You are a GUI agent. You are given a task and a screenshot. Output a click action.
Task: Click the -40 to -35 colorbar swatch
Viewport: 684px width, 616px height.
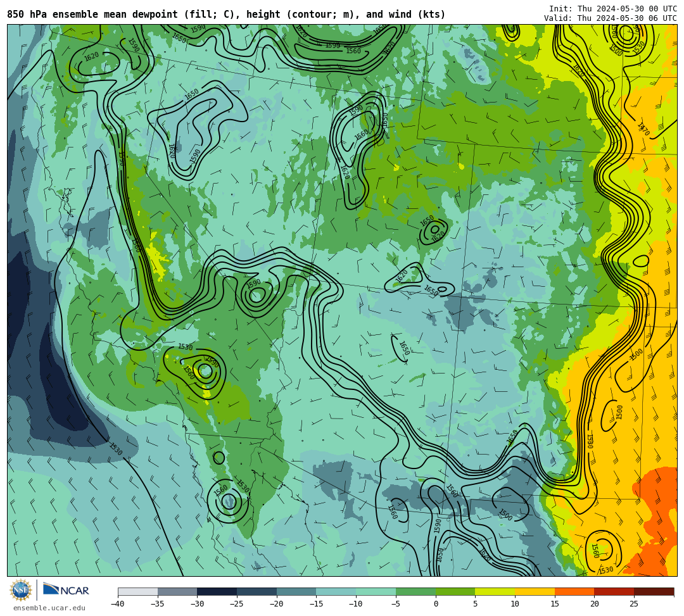tap(138, 591)
